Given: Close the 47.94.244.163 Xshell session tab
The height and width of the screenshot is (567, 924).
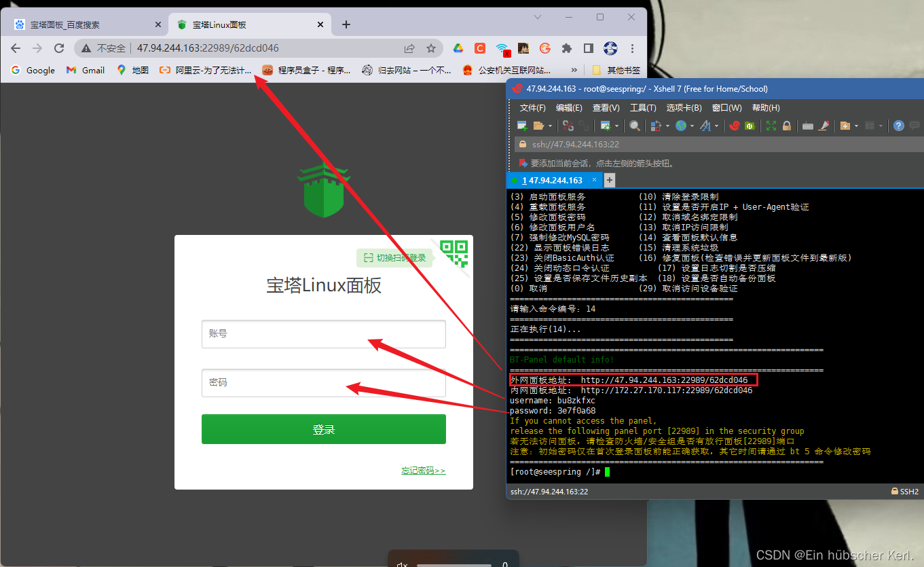Looking at the screenshot, I should point(594,180).
